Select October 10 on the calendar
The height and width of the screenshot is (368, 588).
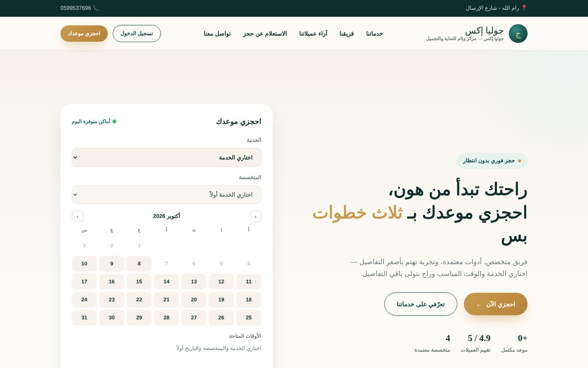point(84,263)
